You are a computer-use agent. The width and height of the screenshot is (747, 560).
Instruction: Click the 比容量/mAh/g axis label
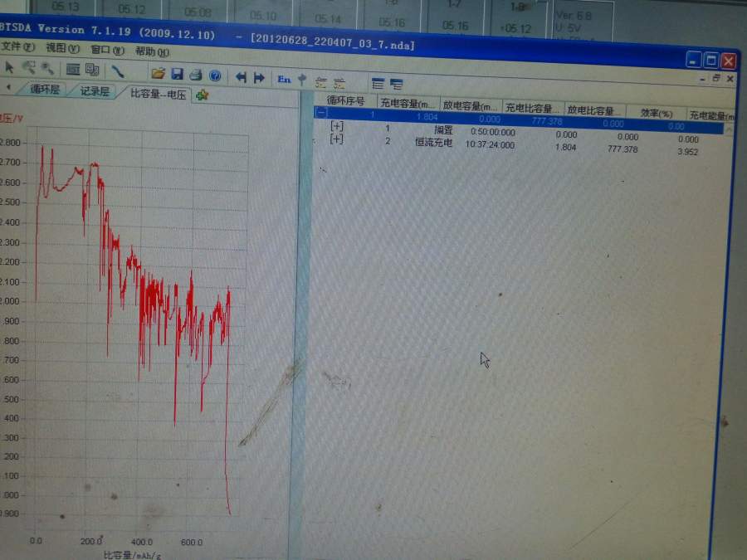click(131, 555)
